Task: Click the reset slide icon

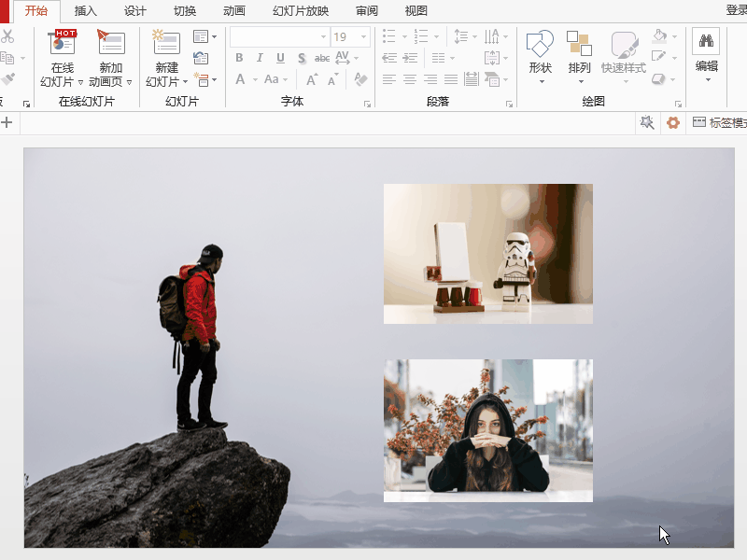Action: pos(201,58)
